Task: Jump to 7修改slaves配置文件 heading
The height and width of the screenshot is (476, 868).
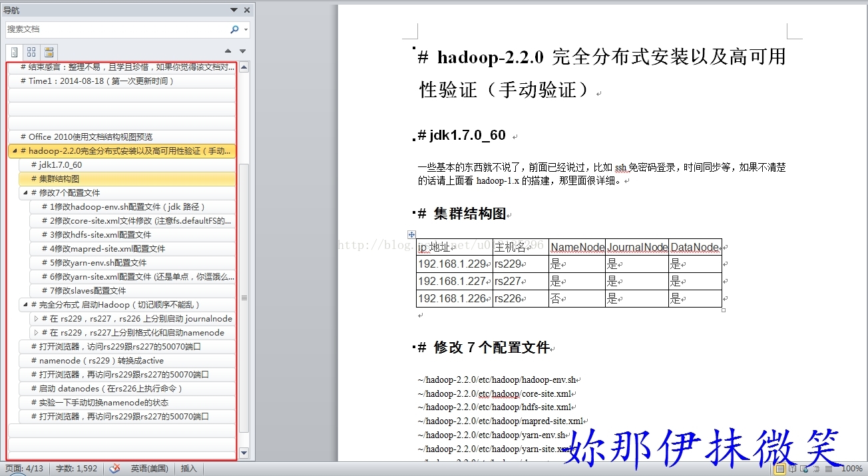Action: tap(132, 290)
